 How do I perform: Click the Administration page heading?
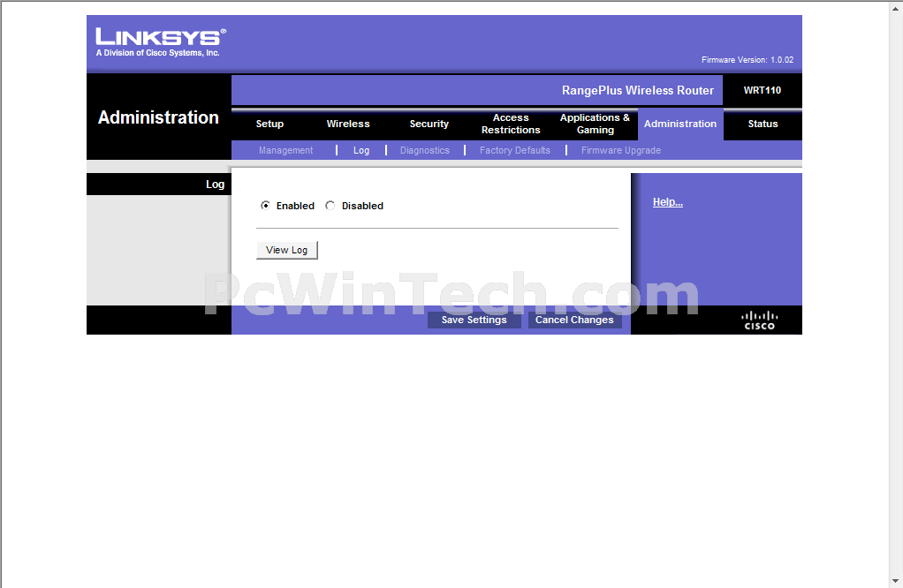(158, 117)
